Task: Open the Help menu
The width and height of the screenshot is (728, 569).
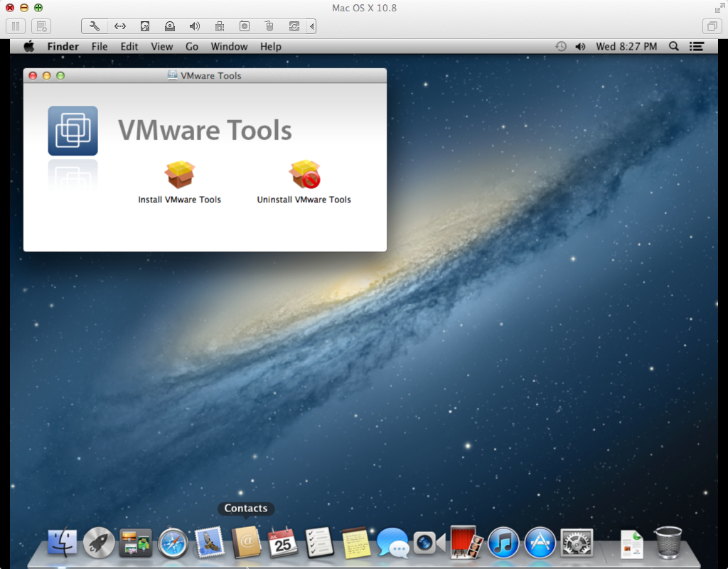Action: tap(271, 46)
